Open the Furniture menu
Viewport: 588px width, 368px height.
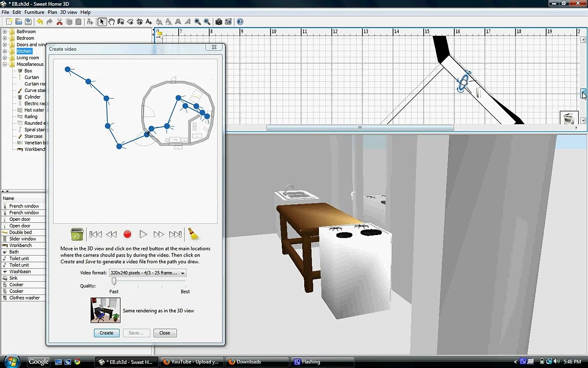coord(34,12)
